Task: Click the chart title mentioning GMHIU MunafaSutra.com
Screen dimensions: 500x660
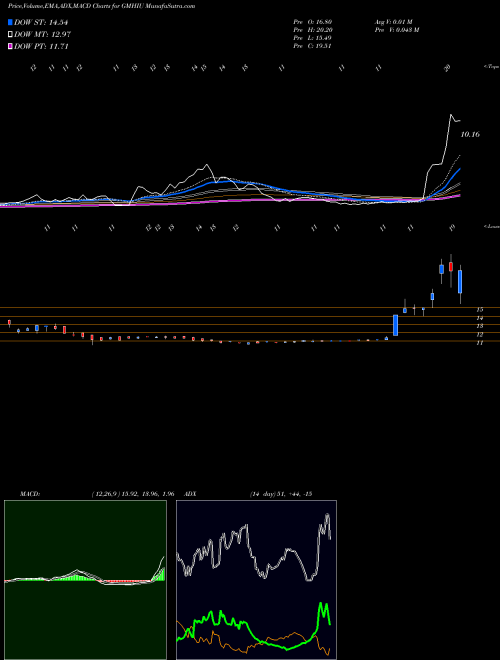Action: pos(101,7)
